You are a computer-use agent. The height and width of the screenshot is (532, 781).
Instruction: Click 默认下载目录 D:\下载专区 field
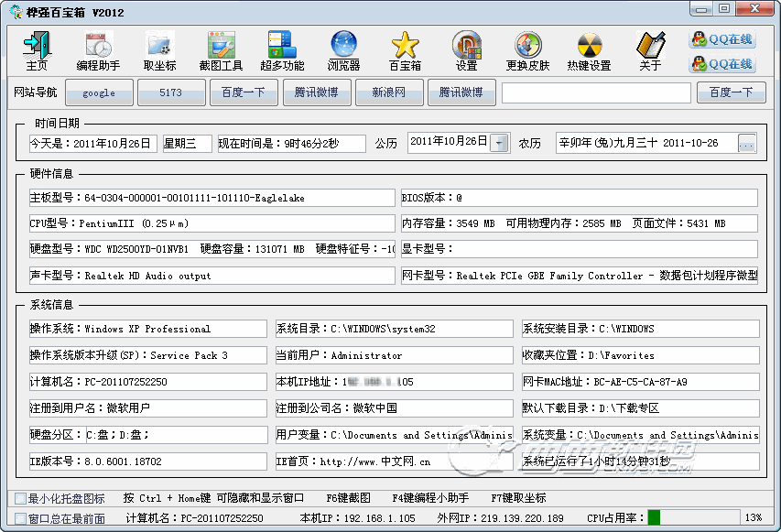[x=640, y=408]
